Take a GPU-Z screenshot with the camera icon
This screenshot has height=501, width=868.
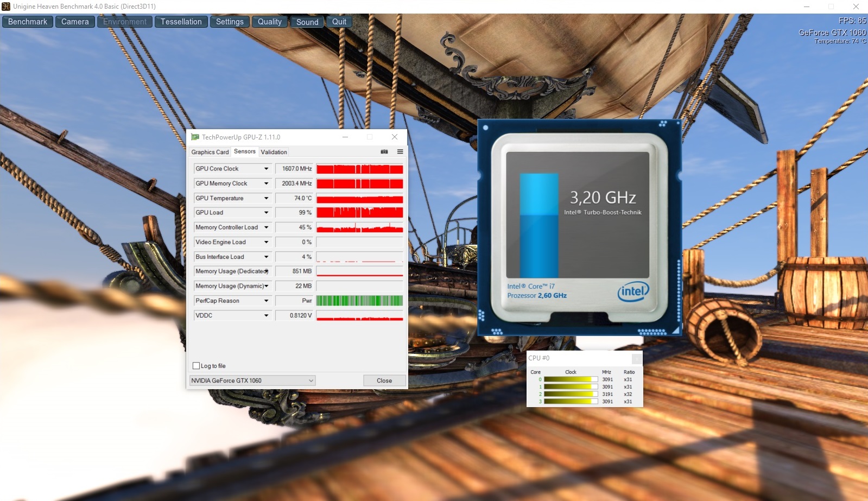(384, 152)
